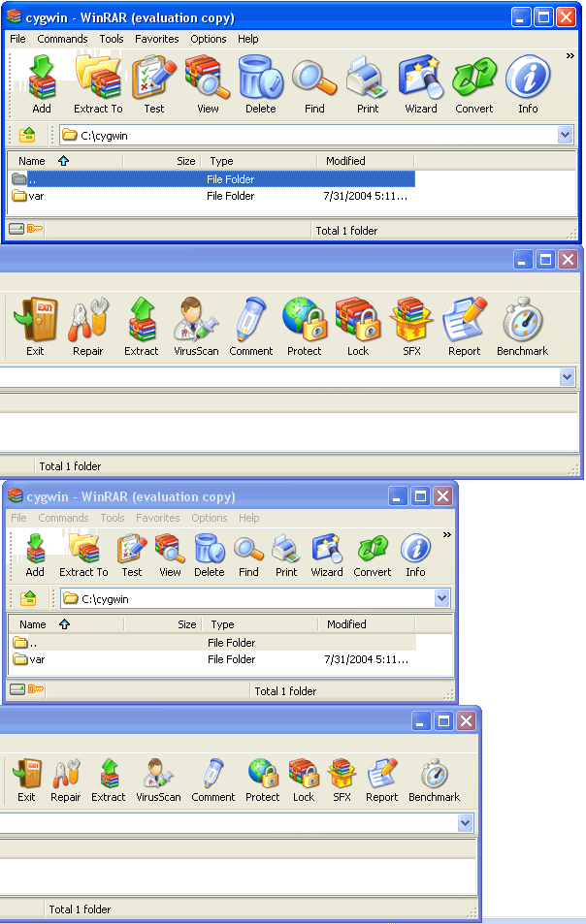Open address dropdown arrow in small-icon untitled window
This screenshot has width=586, height=924.
coord(465,822)
